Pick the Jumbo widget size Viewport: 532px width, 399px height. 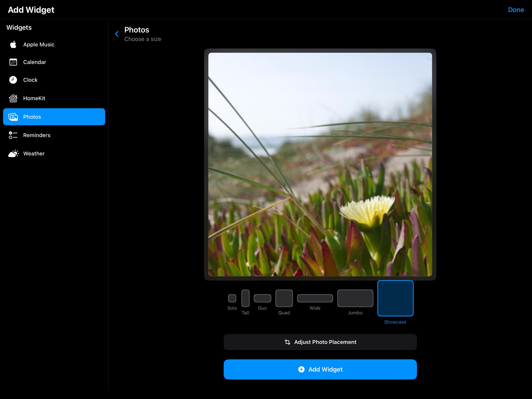tap(355, 298)
